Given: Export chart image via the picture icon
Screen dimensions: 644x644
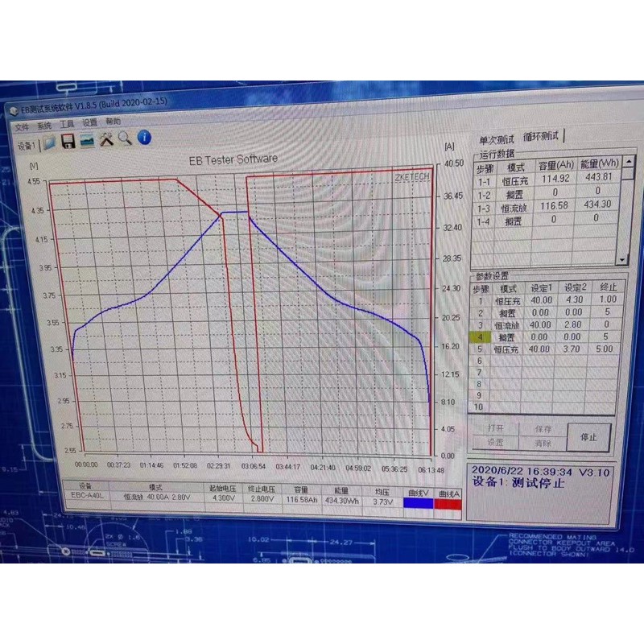Looking at the screenshot, I should [86, 140].
